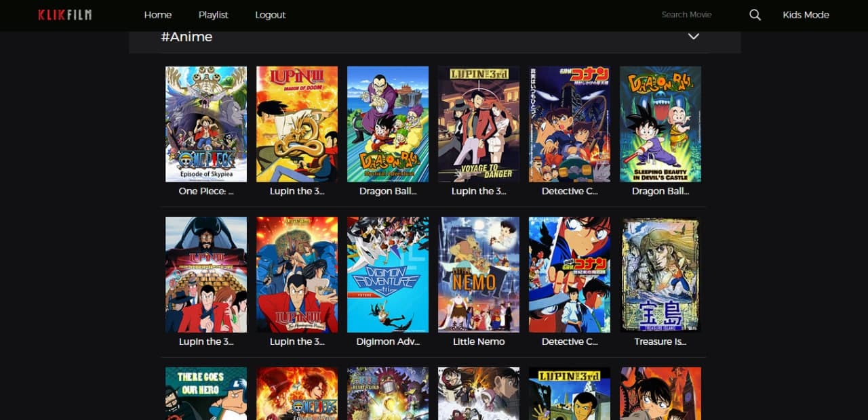The image size is (868, 420).
Task: Open One Piece Episode of Skypiea poster
Action: point(206,124)
